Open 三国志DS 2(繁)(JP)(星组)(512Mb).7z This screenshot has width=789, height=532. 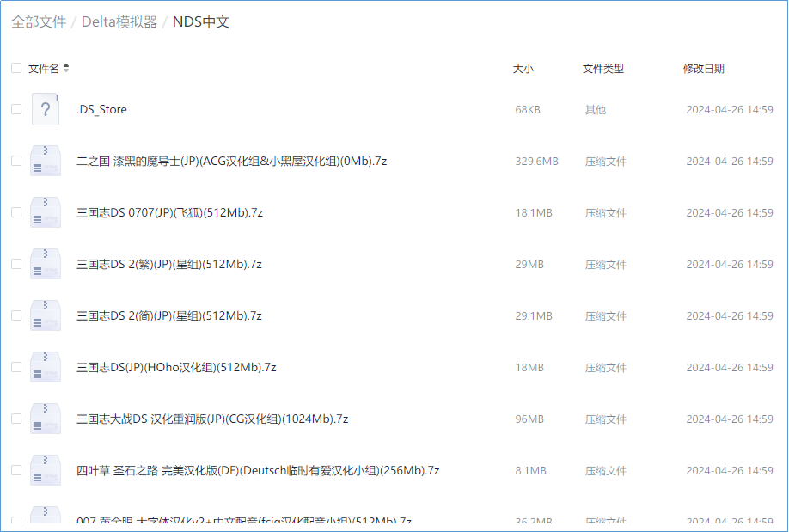point(169,264)
